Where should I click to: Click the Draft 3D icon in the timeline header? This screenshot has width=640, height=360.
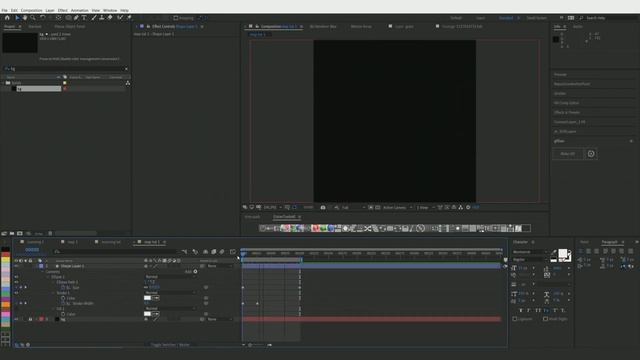pyautogui.click(x=195, y=252)
